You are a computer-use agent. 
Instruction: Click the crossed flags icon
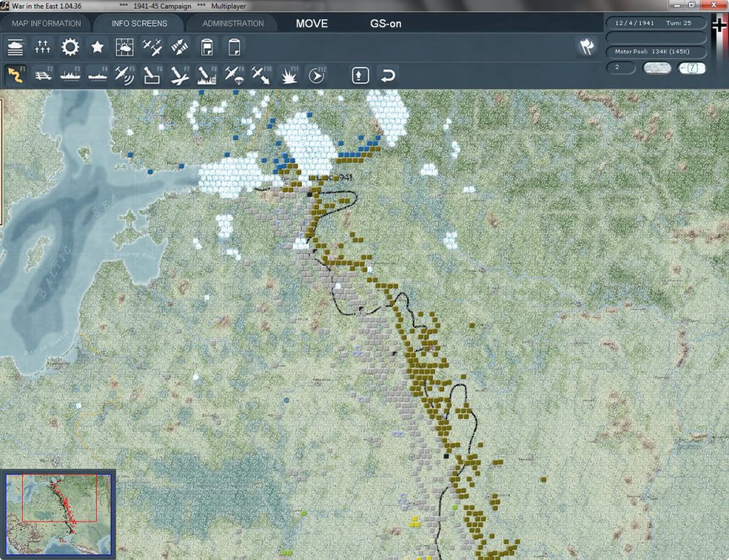[x=587, y=46]
